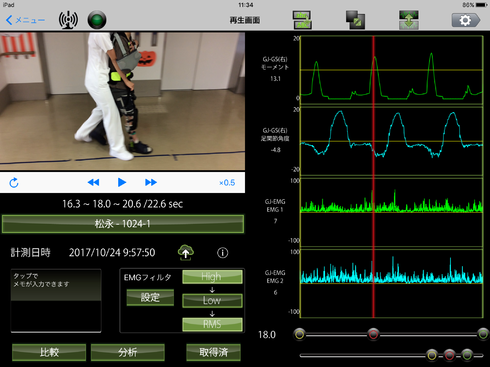Rewind the video playback
490x367 pixels.
[x=93, y=182]
